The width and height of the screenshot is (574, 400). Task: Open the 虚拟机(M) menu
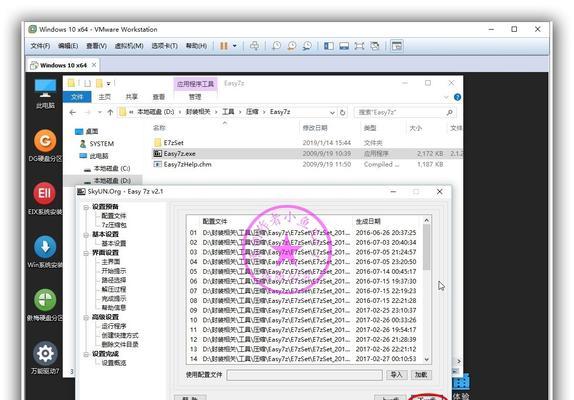pos(129,46)
